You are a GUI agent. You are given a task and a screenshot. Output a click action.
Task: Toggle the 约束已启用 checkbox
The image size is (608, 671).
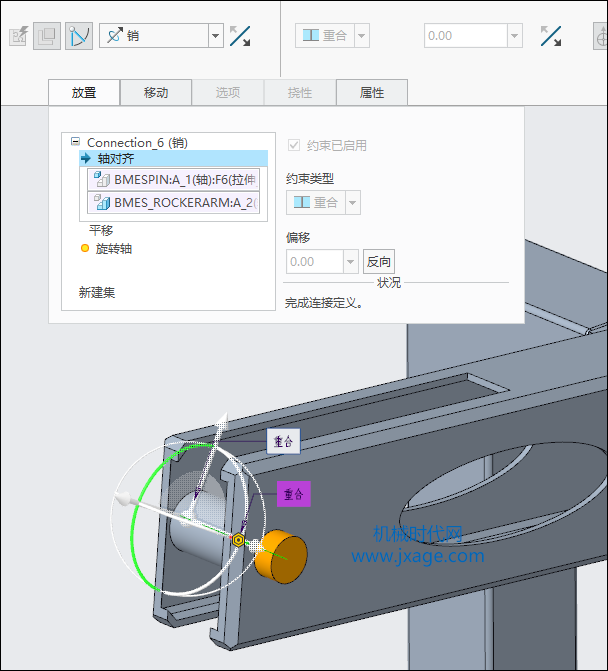point(294,145)
